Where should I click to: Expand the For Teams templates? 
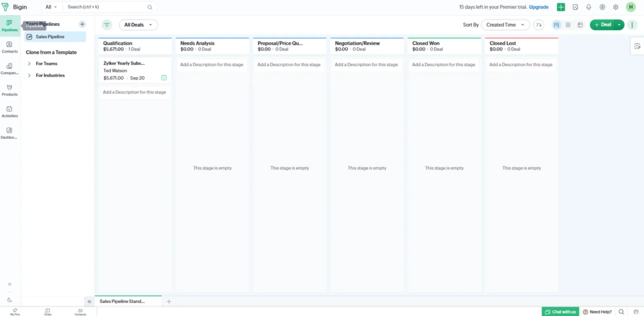coord(29,63)
